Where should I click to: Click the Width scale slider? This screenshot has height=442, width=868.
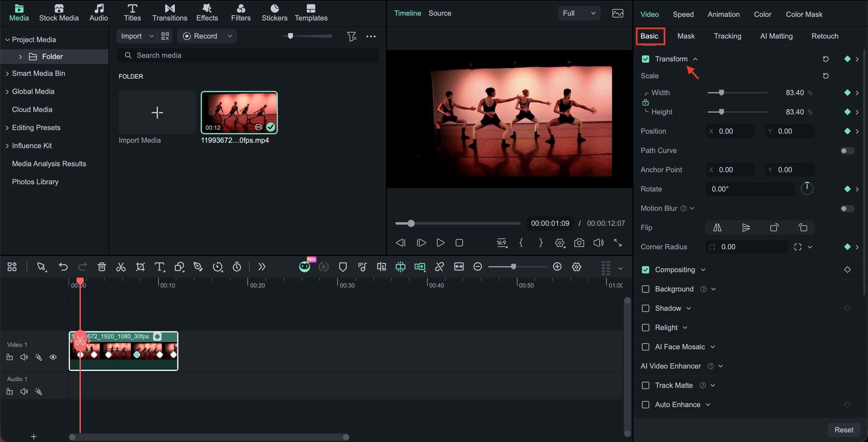coord(737,92)
